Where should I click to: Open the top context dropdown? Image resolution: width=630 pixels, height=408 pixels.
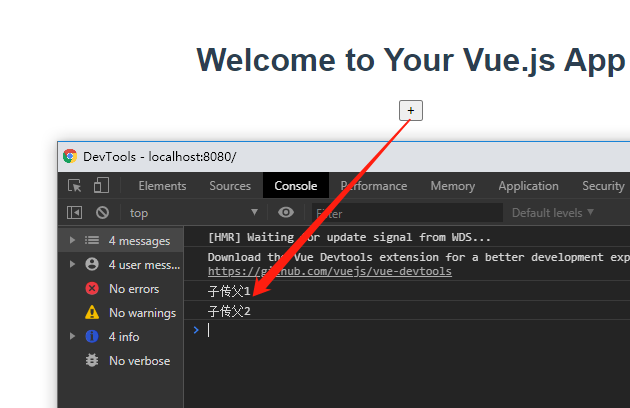pyautogui.click(x=193, y=213)
